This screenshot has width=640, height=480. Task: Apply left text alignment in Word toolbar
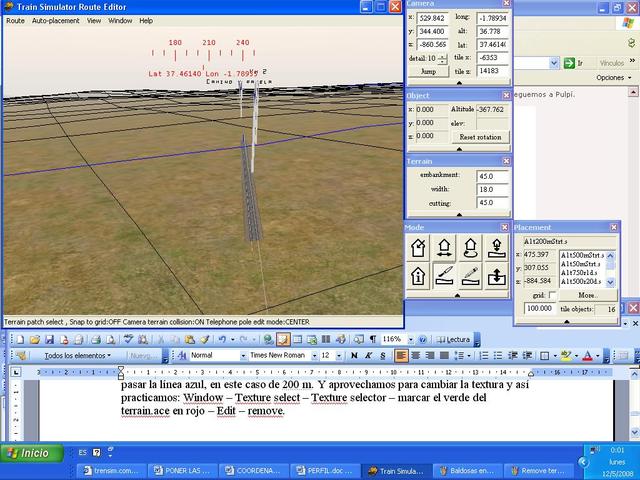coord(401,355)
